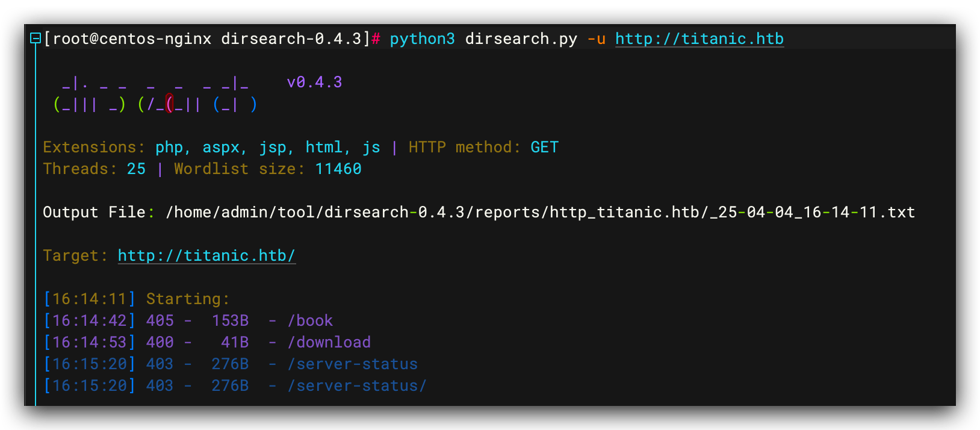The height and width of the screenshot is (430, 980).
Task: Click the Threads value 25
Action: click(x=136, y=169)
